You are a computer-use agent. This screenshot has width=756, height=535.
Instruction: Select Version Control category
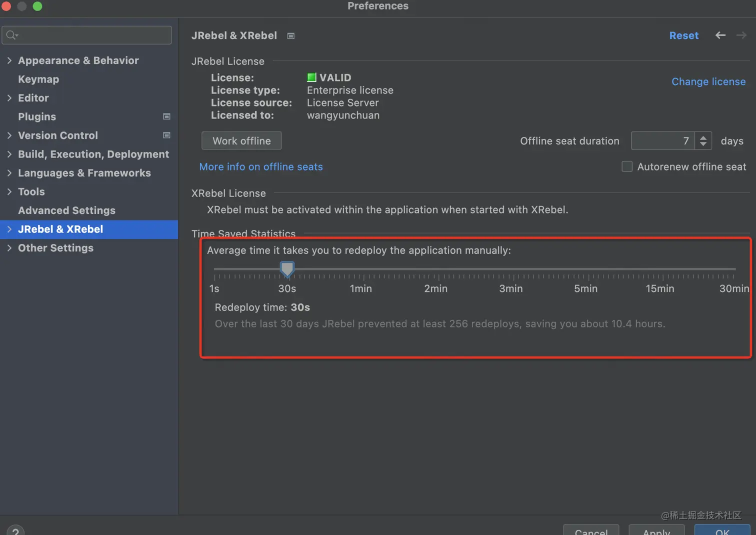pyautogui.click(x=58, y=135)
